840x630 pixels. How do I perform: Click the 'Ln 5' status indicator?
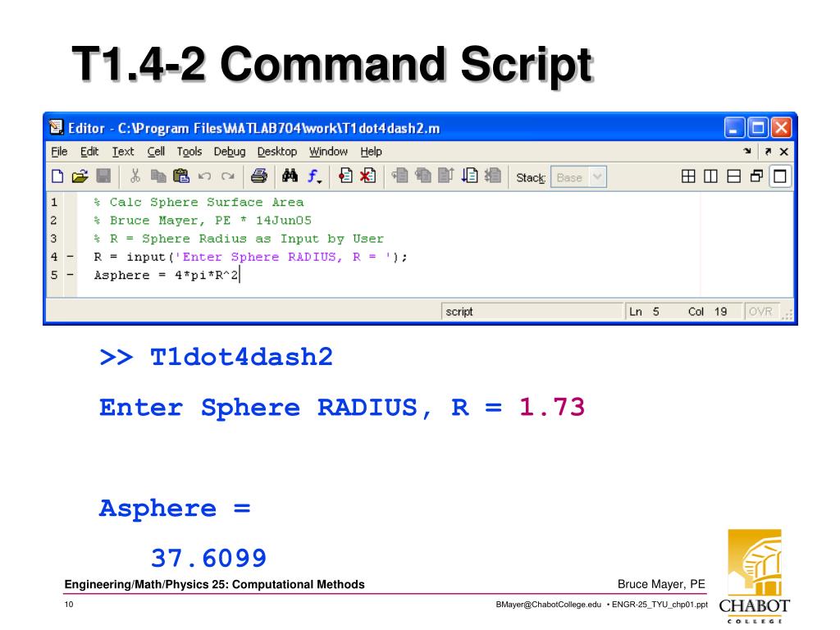pos(645,312)
